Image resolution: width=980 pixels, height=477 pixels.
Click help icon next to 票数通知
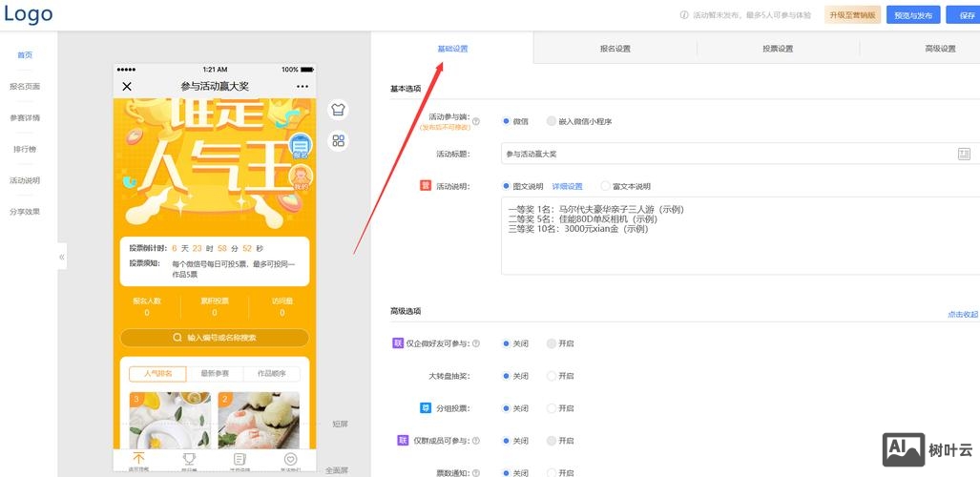click(x=476, y=473)
